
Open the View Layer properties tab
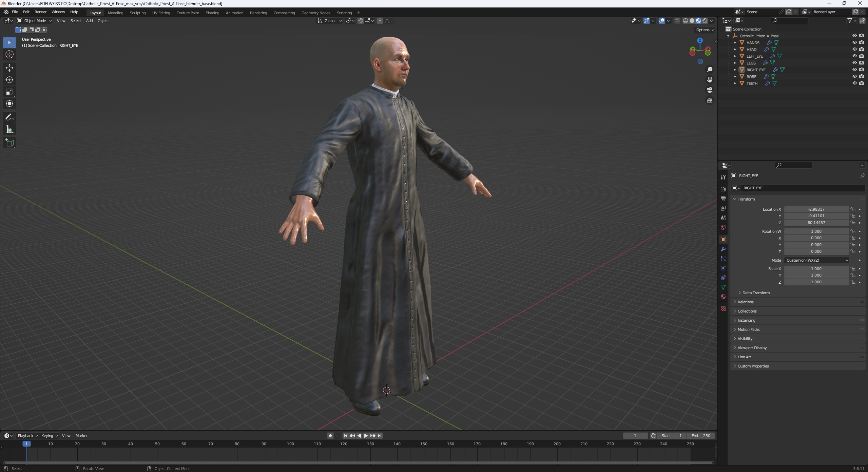(723, 208)
